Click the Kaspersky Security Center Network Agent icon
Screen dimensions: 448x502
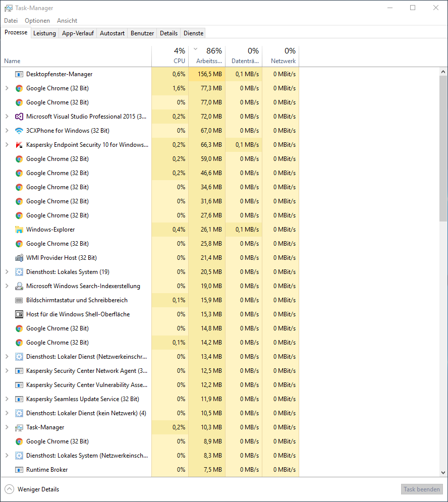[x=19, y=371]
